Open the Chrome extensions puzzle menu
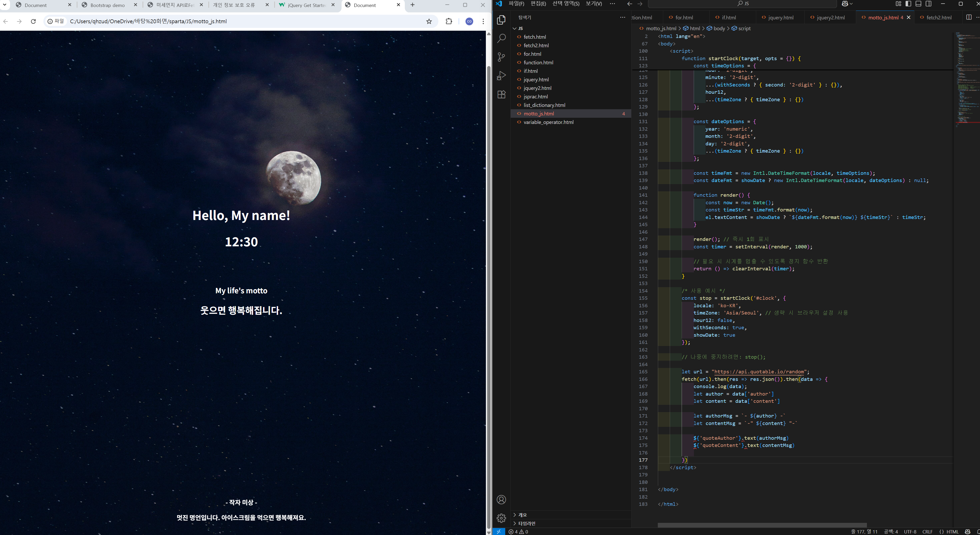 [x=449, y=21]
